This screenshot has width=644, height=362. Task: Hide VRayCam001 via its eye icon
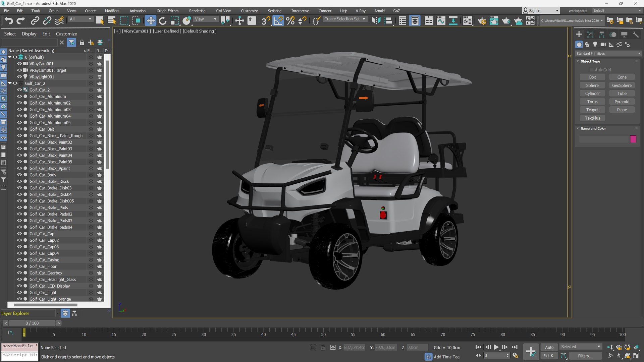(x=19, y=64)
